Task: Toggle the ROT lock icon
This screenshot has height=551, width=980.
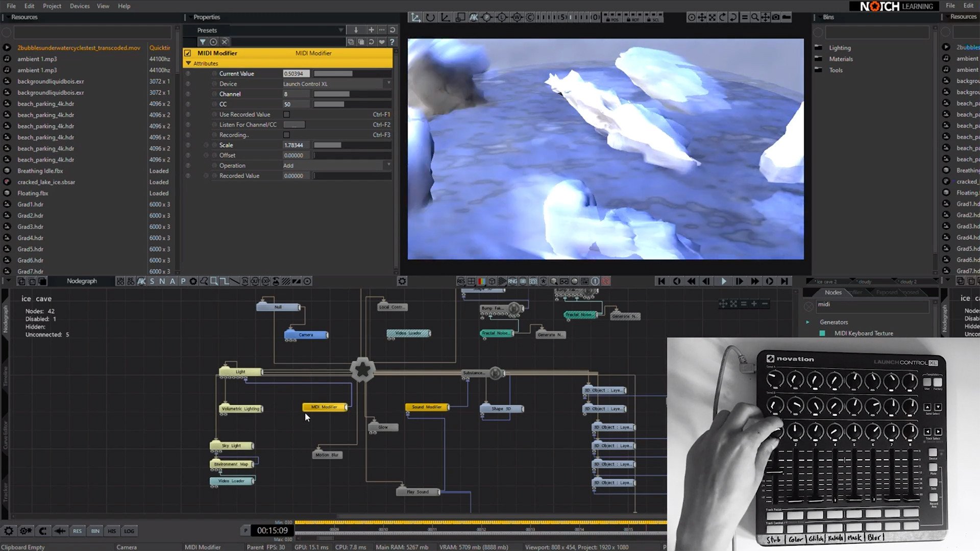Action: pyautogui.click(x=632, y=17)
